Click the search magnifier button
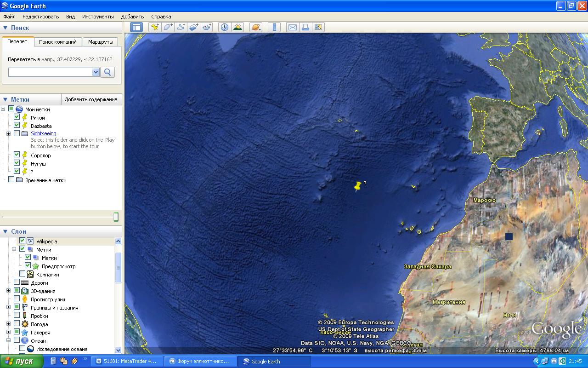 [107, 72]
